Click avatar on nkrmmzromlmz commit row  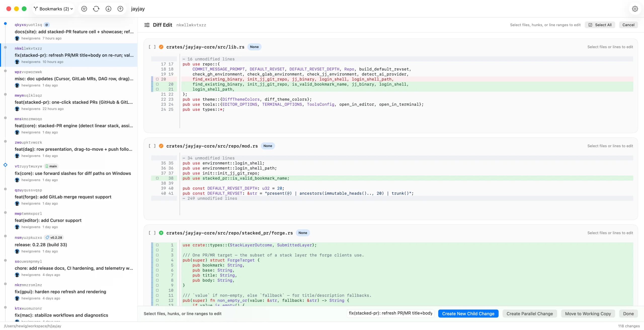(17, 298)
